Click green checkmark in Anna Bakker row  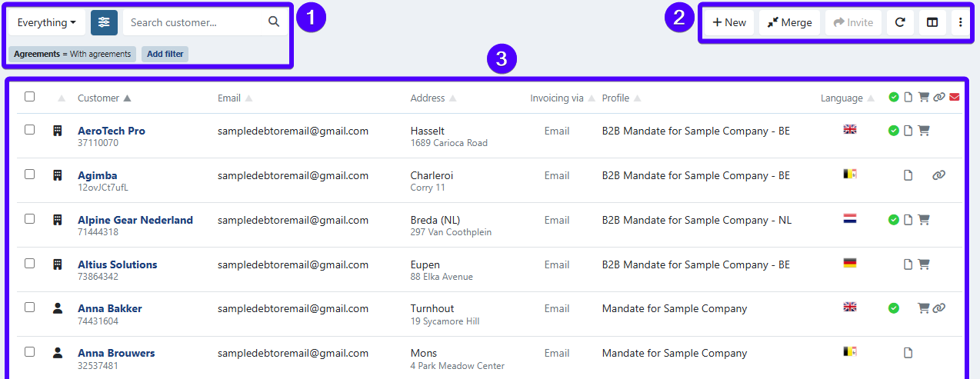[894, 308]
